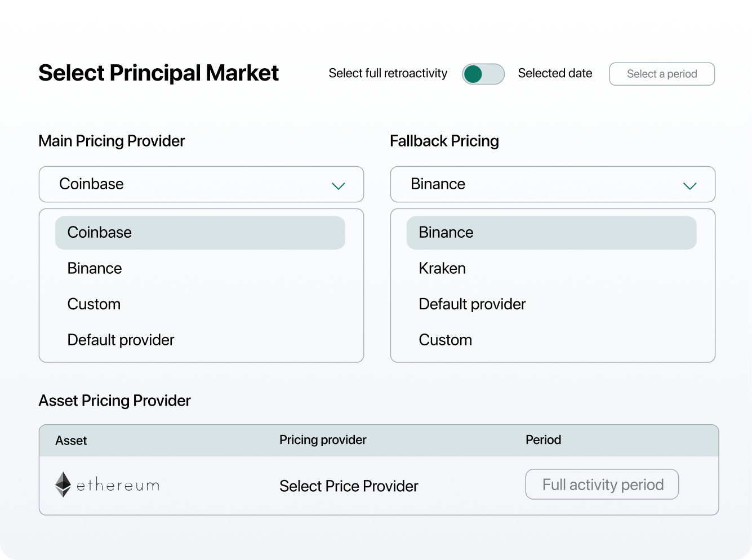
Task: Click the Ethereum diamond logo icon
Action: 63,485
